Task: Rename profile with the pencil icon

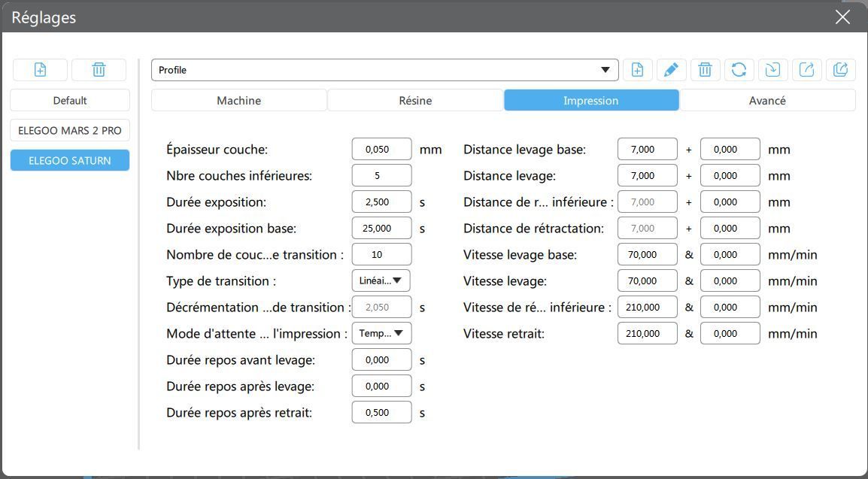Action: tap(671, 70)
